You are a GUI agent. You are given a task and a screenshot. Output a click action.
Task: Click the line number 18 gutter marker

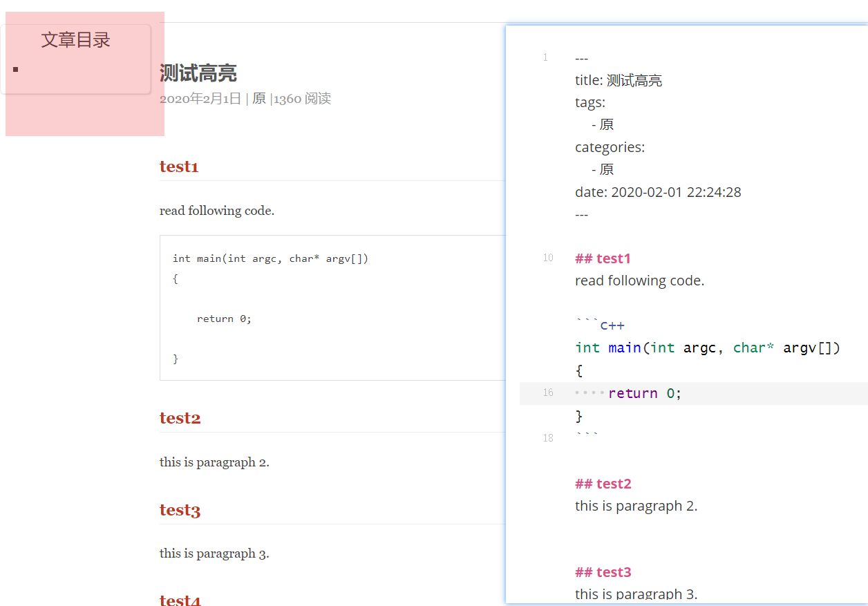[548, 437]
